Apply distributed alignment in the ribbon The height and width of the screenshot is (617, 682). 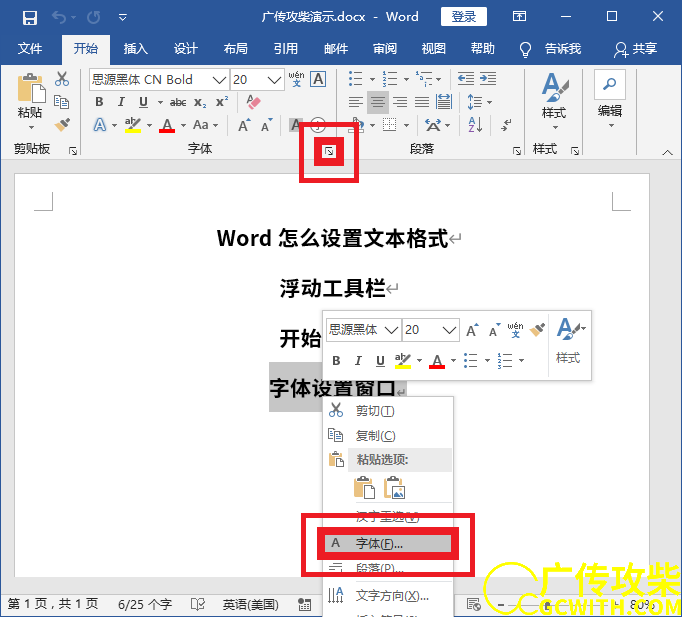click(x=444, y=102)
